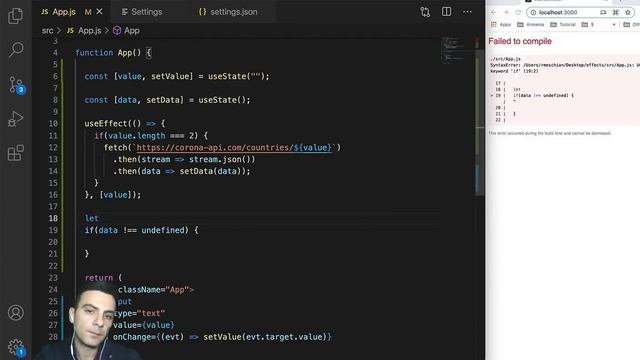Click the editor vertical scrollbar

(x=480, y=122)
